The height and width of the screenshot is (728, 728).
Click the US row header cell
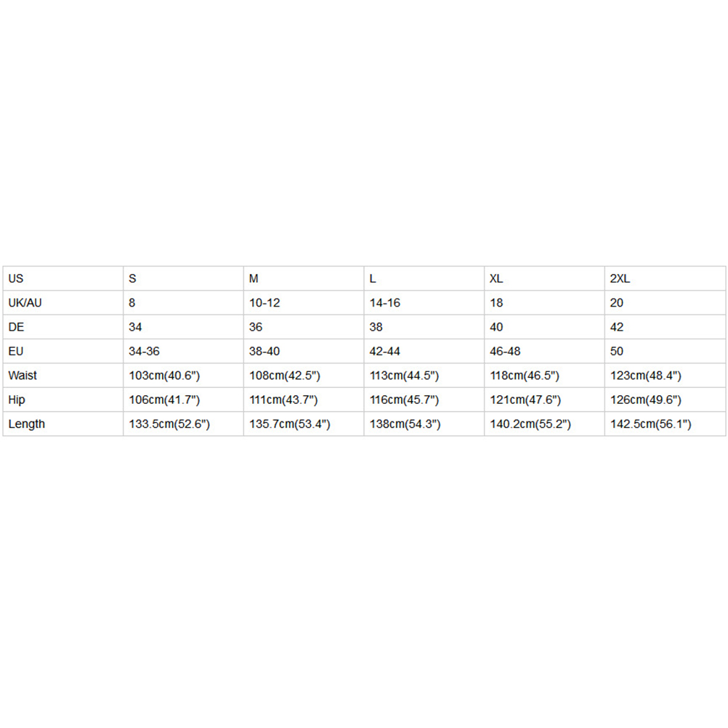(16, 278)
